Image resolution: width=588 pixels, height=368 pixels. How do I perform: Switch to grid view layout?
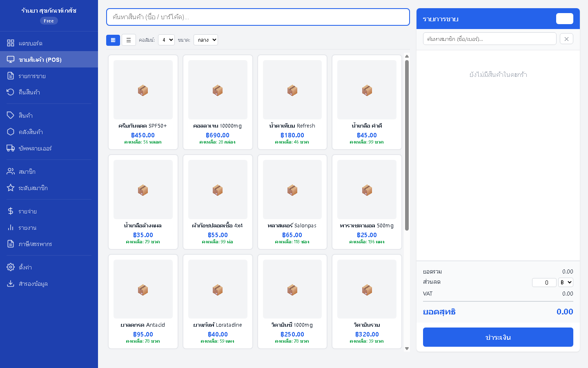pos(113,40)
